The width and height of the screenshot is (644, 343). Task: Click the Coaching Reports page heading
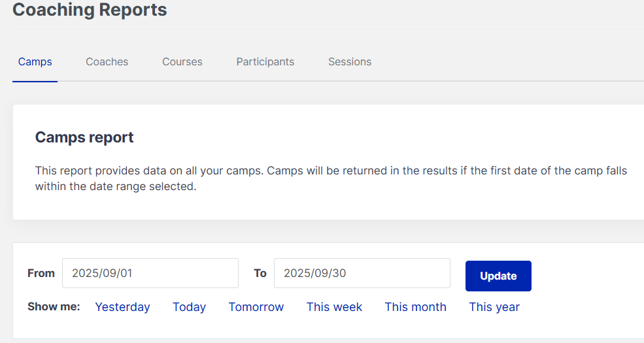90,10
